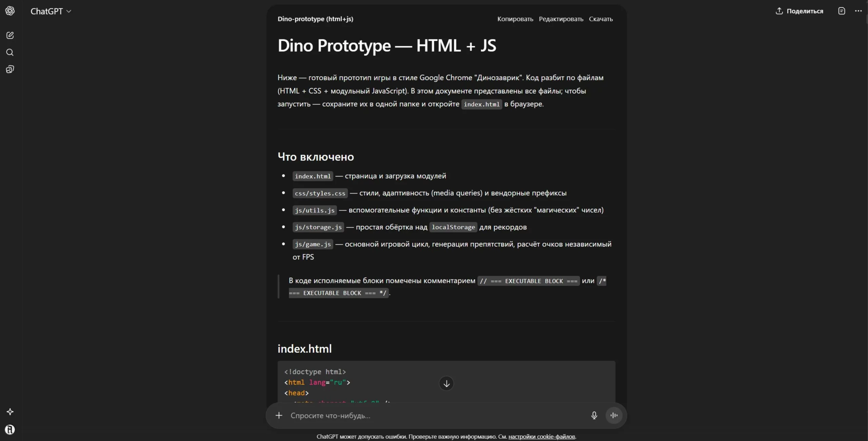Open the настройки cookie-файлов link

[x=541, y=437]
